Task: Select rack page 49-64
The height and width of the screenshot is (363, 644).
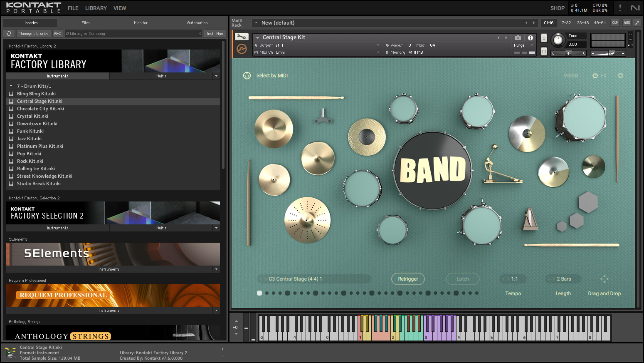Action: 600,22
